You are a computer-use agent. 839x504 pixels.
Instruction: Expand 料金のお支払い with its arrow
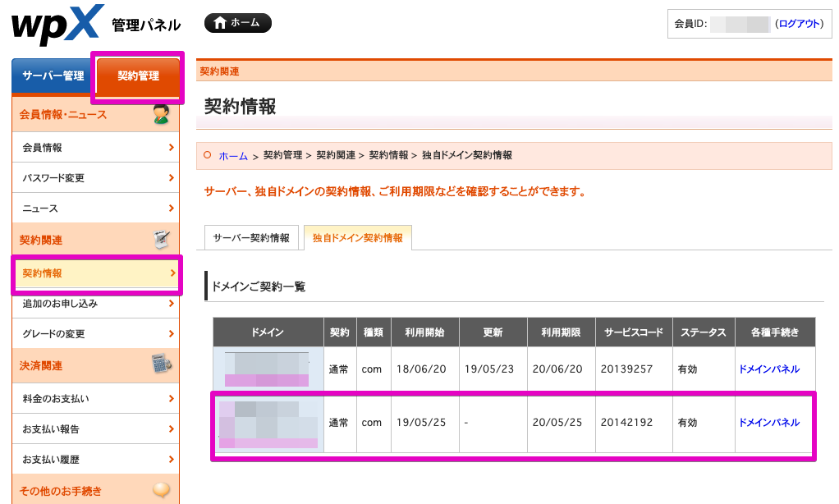170,398
